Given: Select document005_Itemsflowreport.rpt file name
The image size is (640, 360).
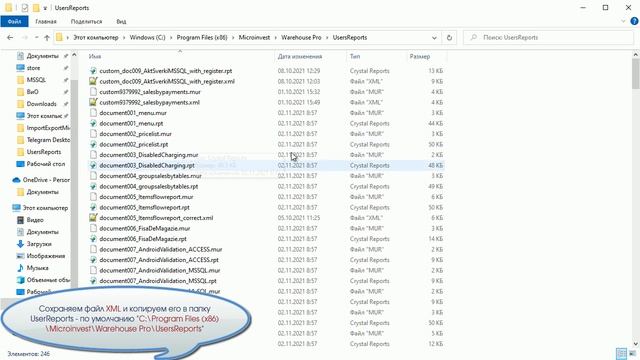Looking at the screenshot, I should pos(144,207).
